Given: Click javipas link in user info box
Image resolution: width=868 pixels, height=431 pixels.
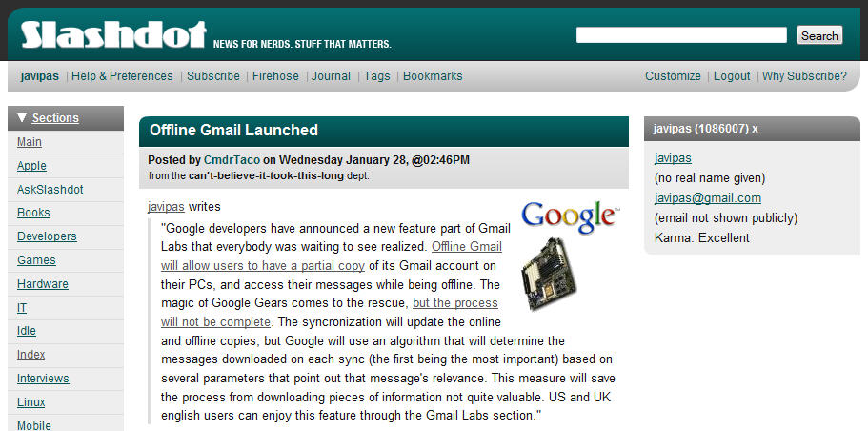Looking at the screenshot, I should click(673, 158).
